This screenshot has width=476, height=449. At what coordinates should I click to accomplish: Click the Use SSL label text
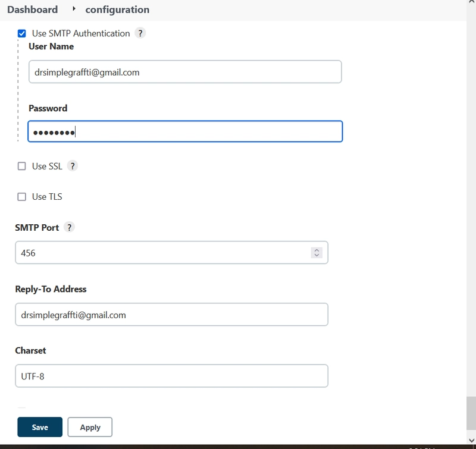(x=47, y=167)
